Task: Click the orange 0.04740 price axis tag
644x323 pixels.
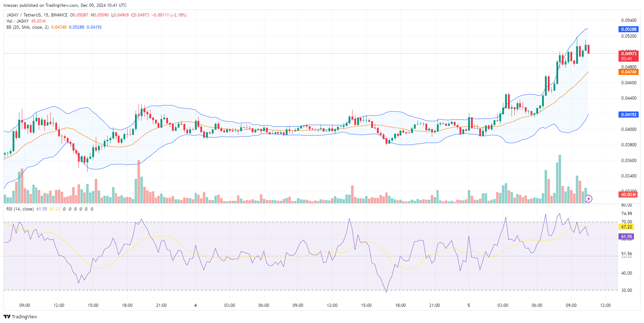Action: tap(629, 72)
